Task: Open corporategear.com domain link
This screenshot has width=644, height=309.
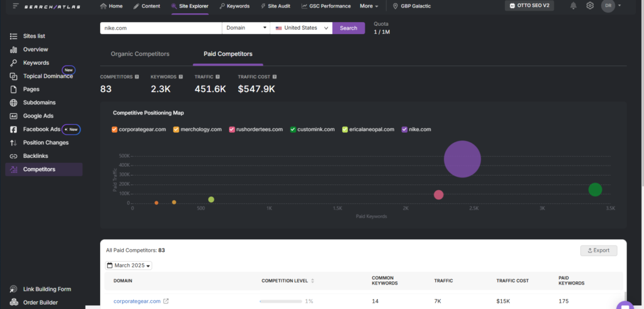Action: click(136, 301)
